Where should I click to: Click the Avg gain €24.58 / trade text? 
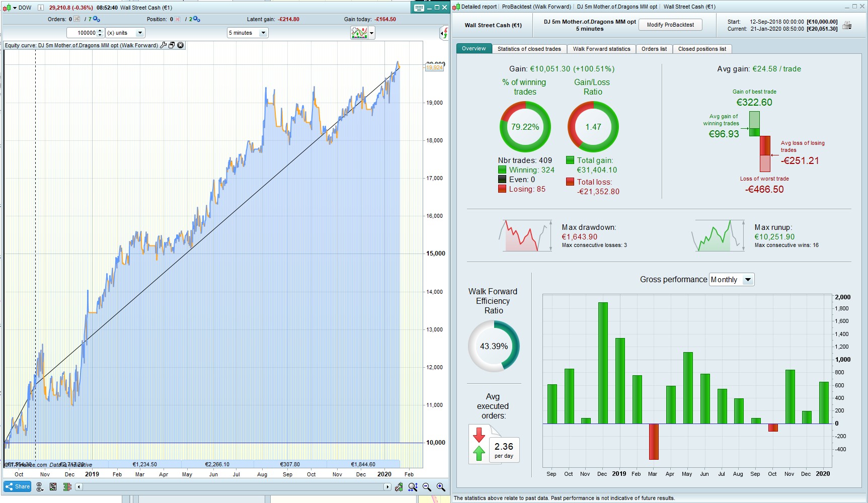759,69
